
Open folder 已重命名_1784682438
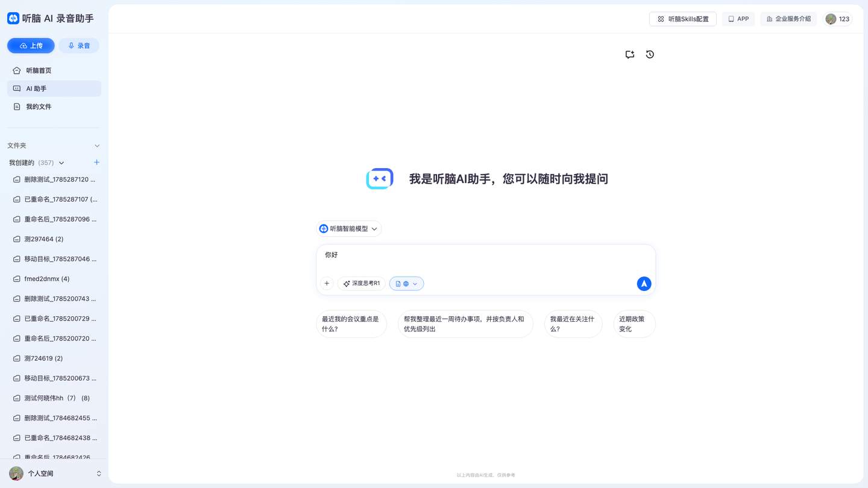[54, 438]
